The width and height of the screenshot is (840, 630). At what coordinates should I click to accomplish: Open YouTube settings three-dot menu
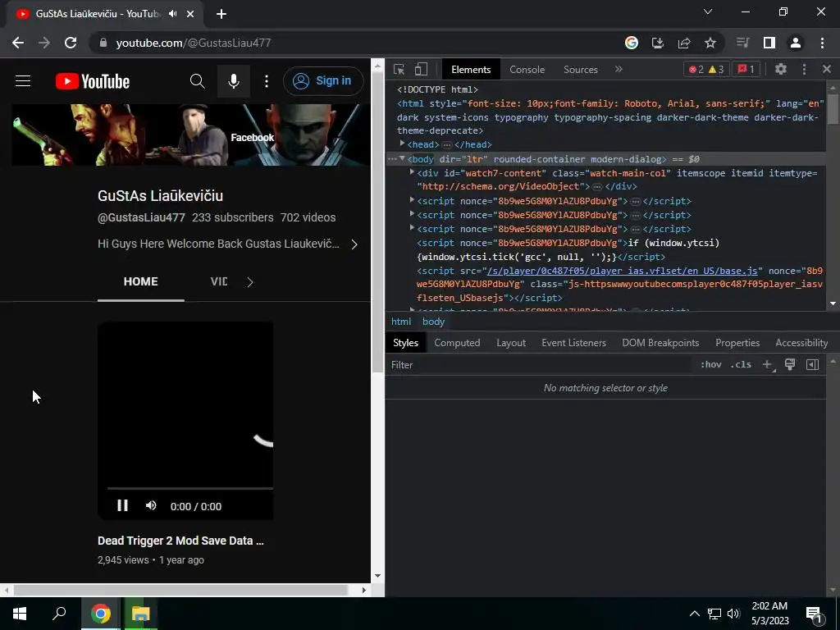(267, 81)
